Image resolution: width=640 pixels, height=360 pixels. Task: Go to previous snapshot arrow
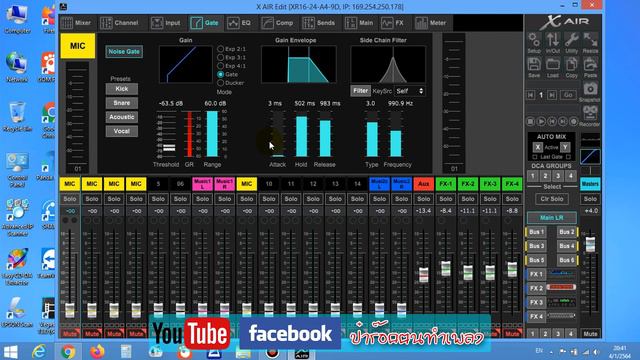[530, 95]
